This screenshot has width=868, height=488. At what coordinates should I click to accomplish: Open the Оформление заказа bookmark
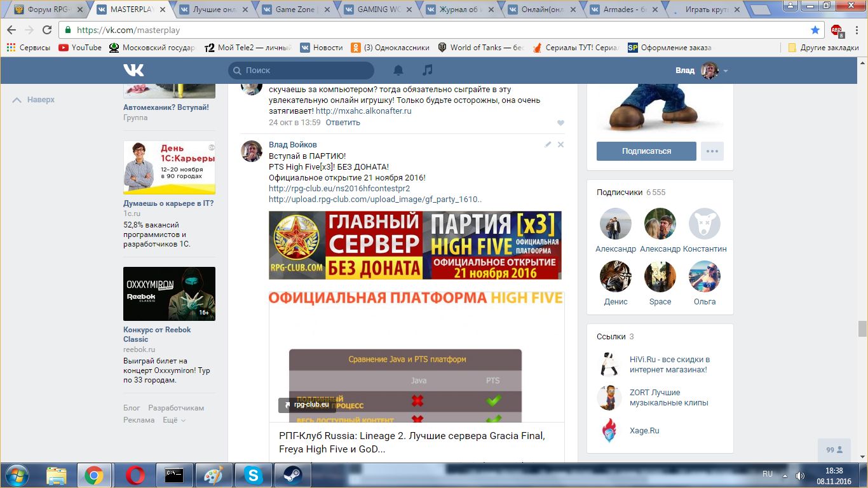click(x=670, y=48)
